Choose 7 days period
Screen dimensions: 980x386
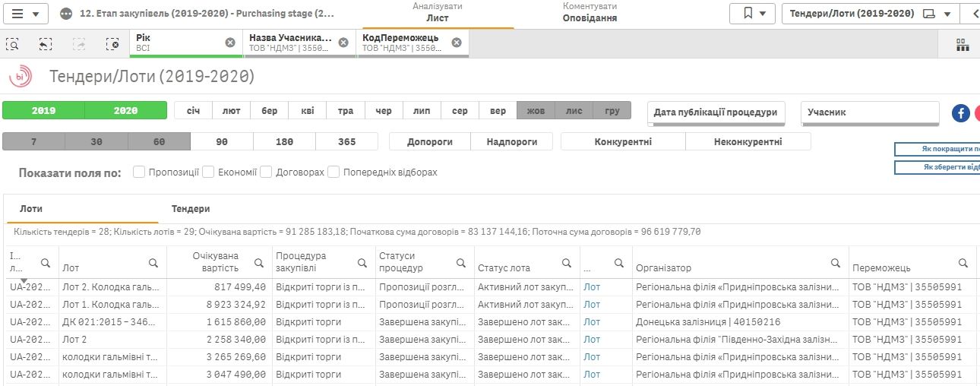(x=34, y=141)
